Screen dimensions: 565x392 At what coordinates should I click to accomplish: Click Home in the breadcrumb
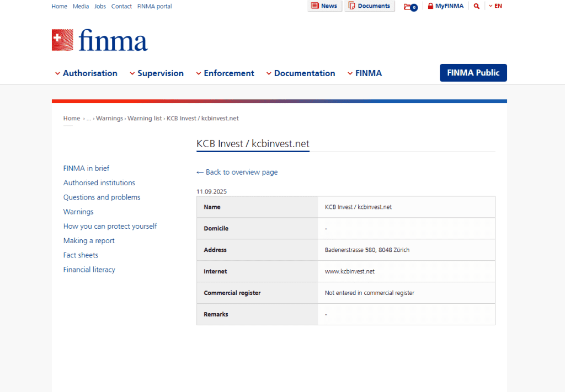tap(72, 119)
